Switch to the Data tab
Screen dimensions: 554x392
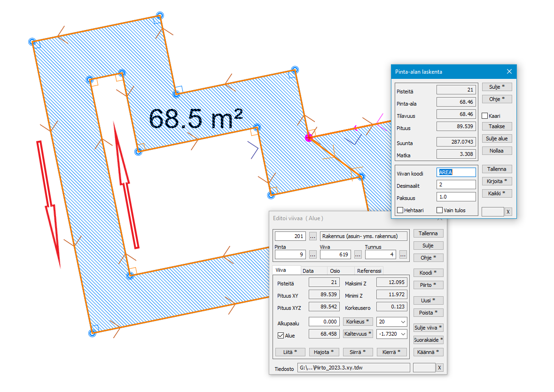[308, 271]
